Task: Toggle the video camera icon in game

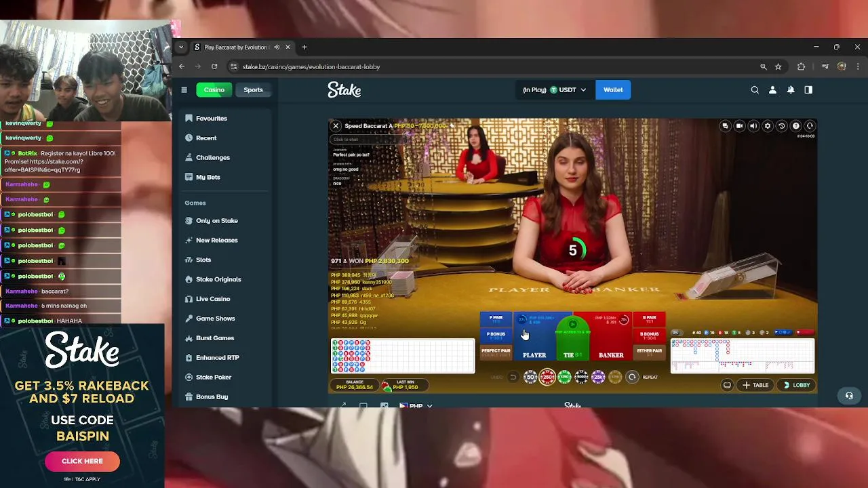Action: [739, 126]
